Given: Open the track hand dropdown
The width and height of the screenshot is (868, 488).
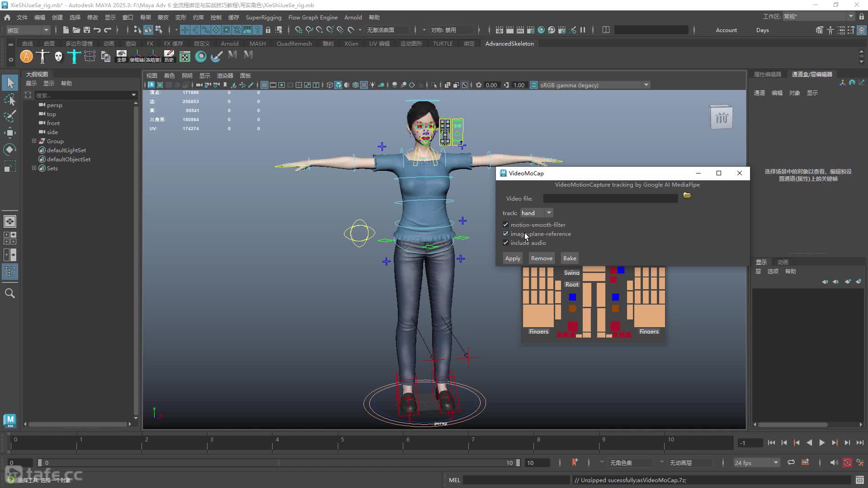Looking at the screenshot, I should (536, 213).
